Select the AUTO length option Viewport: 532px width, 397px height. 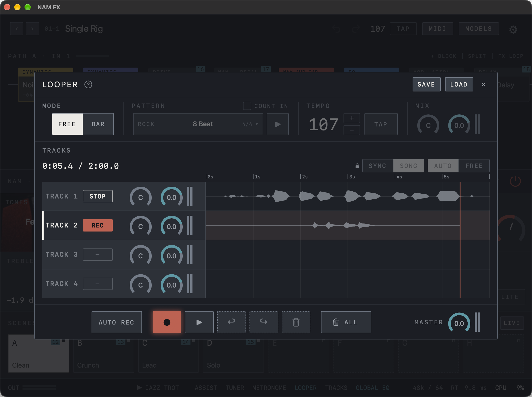(x=443, y=166)
